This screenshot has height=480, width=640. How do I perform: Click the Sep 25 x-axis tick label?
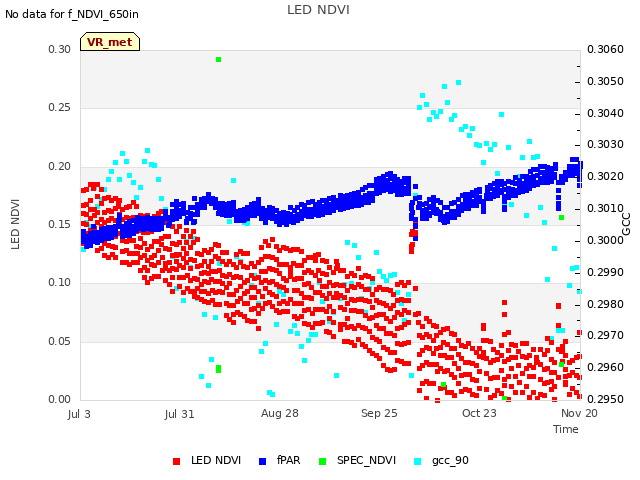point(379,413)
